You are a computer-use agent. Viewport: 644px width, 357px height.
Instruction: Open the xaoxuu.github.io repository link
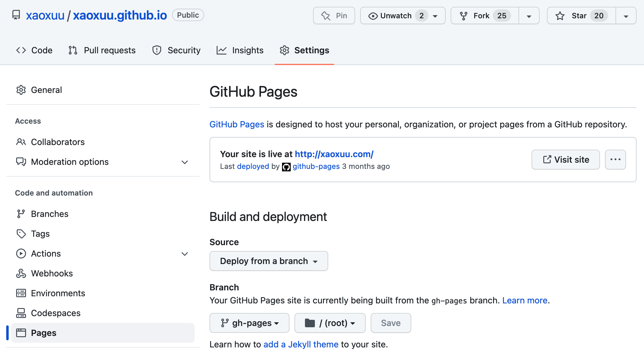(120, 15)
